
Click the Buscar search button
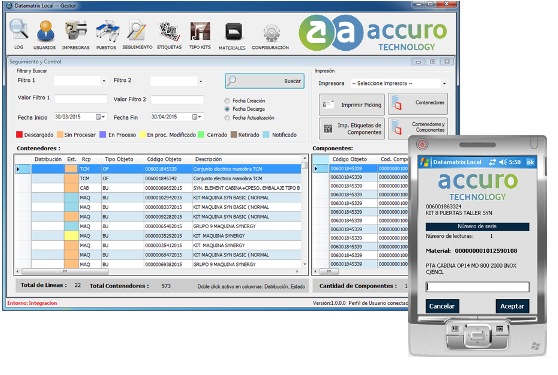pos(265,81)
